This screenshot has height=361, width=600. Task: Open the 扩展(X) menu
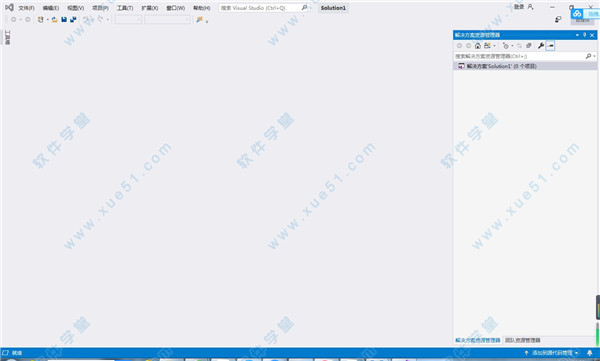point(150,8)
